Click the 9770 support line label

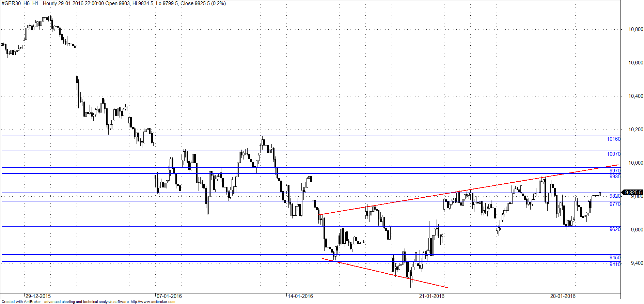coord(615,204)
